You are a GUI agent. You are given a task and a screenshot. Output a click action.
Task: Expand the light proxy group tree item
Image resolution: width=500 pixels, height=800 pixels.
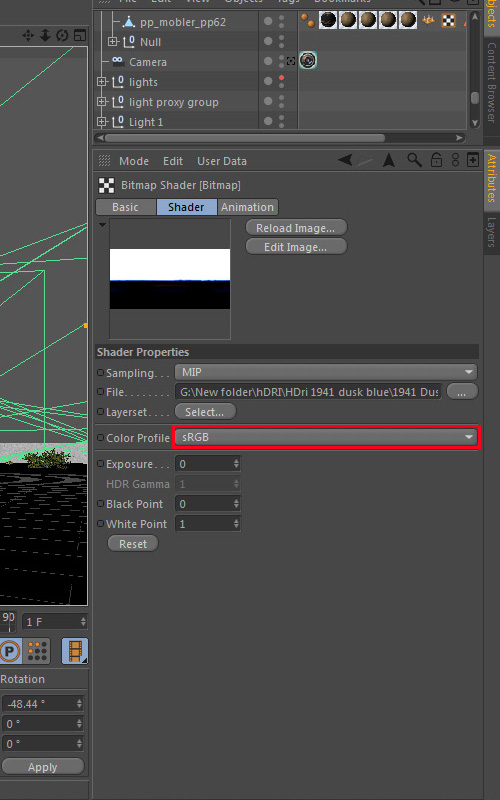102,102
